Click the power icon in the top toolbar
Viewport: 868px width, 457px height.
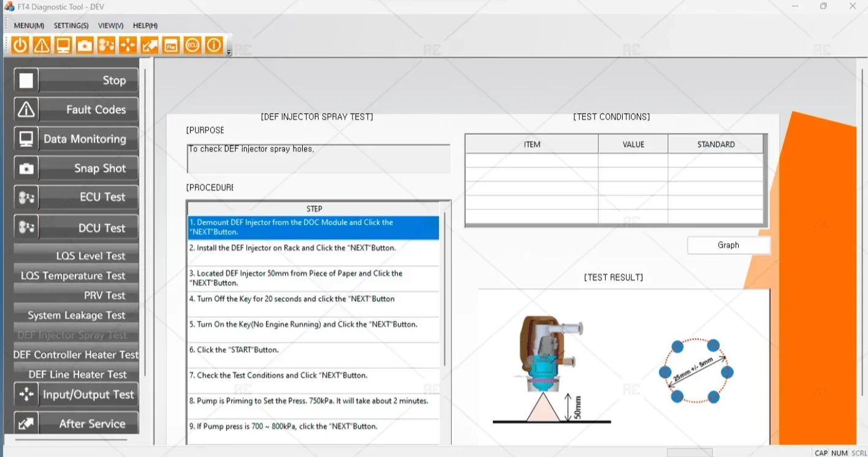coord(20,45)
